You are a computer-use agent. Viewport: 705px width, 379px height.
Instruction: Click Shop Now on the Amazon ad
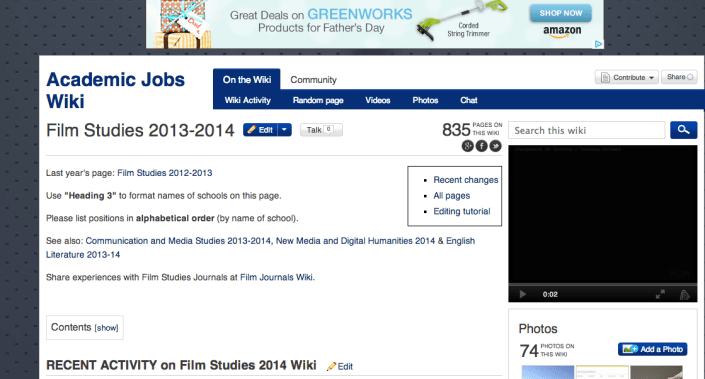(561, 13)
